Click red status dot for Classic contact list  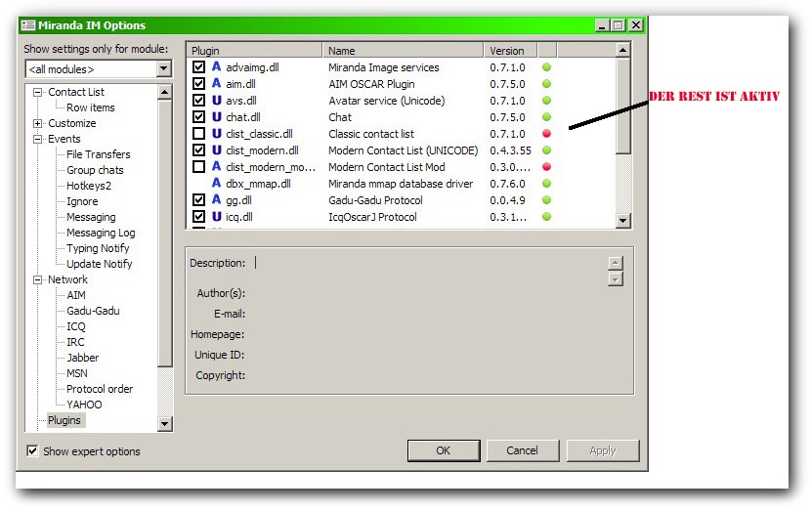(x=546, y=134)
